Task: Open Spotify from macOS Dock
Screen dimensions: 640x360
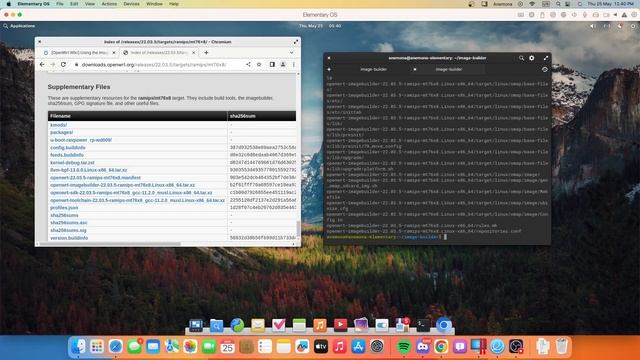Action: pyautogui.click(x=404, y=347)
